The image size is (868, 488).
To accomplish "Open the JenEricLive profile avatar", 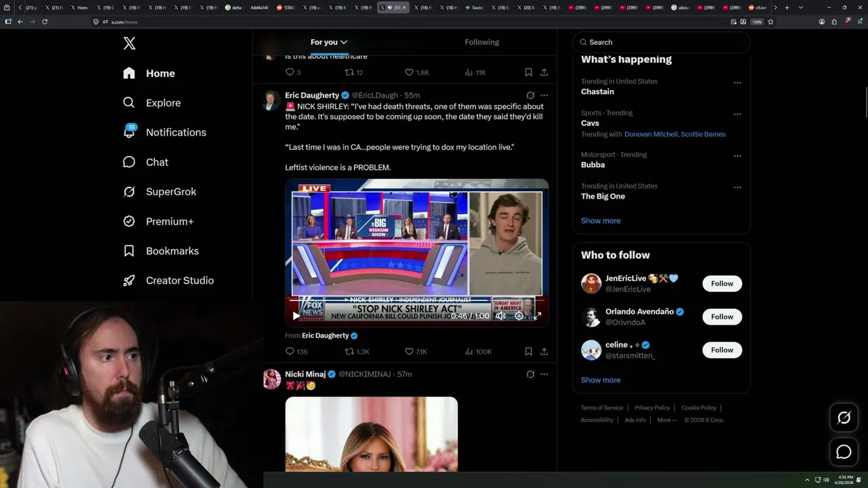I will click(591, 284).
